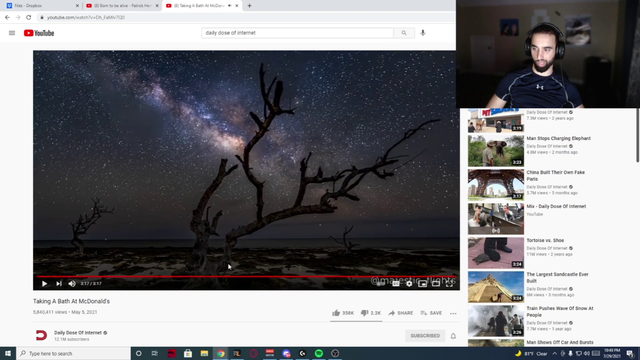
Task: Open the Tortoise vs. Shoe thumbnail
Action: click(x=496, y=253)
